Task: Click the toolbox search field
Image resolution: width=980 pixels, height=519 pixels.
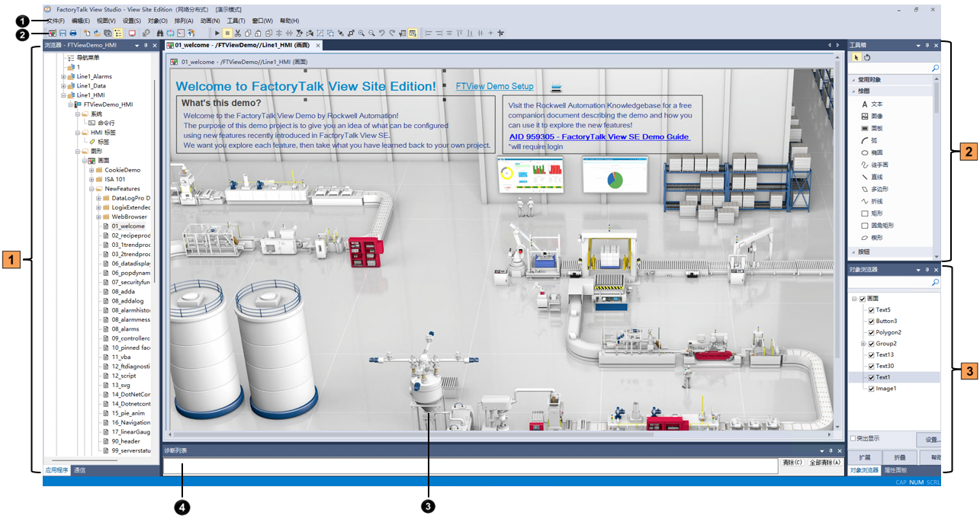Action: click(894, 69)
